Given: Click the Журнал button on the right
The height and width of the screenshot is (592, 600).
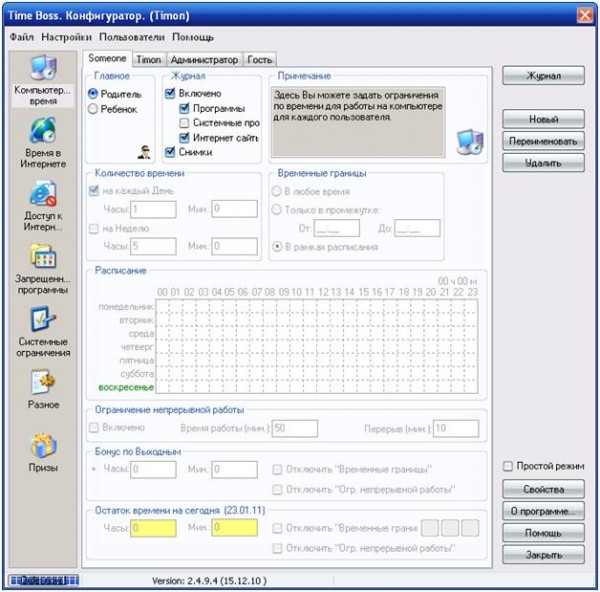Looking at the screenshot, I should pyautogui.click(x=543, y=75).
